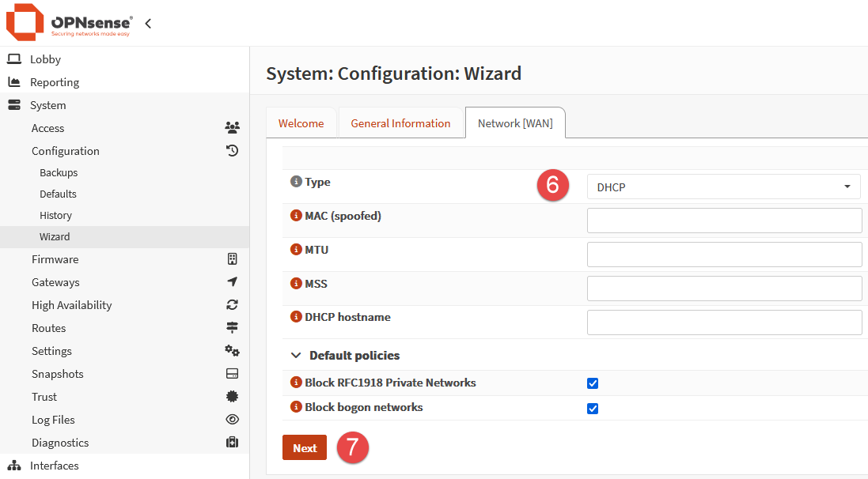The width and height of the screenshot is (868, 479).
Task: Click the Access users icon
Action: [232, 128]
